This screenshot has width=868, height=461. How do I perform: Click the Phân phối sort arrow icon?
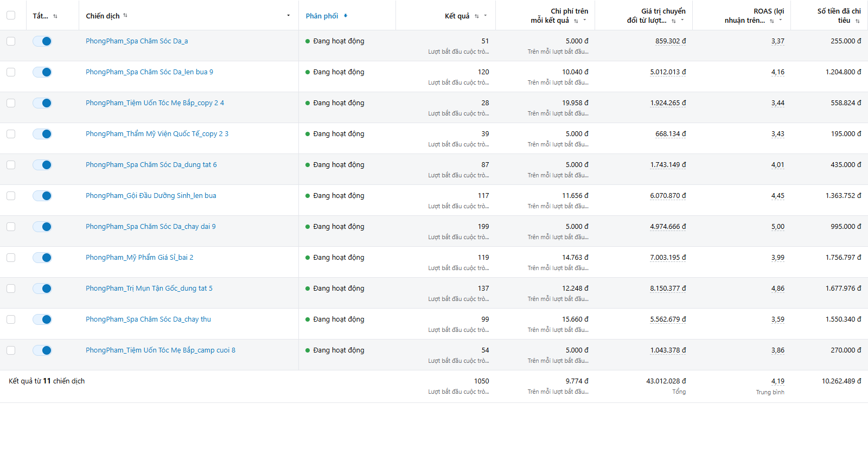point(346,16)
